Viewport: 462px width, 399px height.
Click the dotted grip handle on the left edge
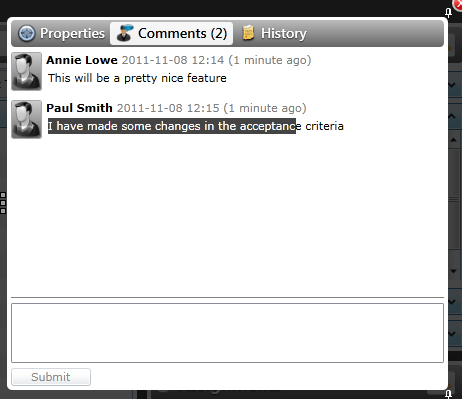click(x=3, y=203)
